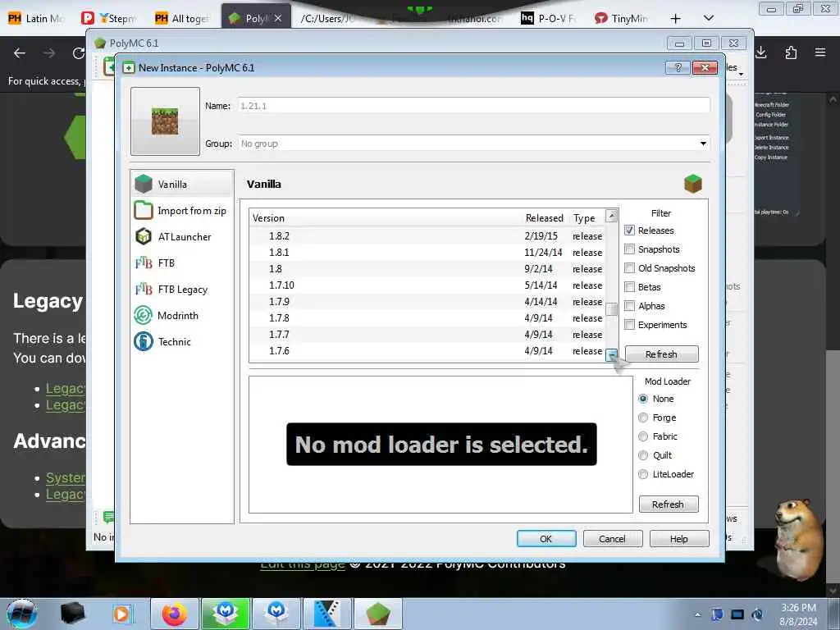Enable the Experiments filter
The height and width of the screenshot is (630, 840).
(629, 325)
